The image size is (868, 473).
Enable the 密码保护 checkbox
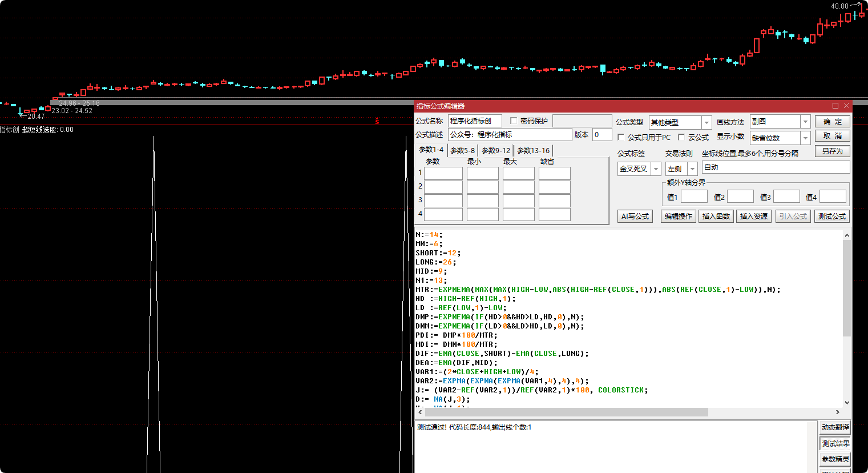click(514, 121)
